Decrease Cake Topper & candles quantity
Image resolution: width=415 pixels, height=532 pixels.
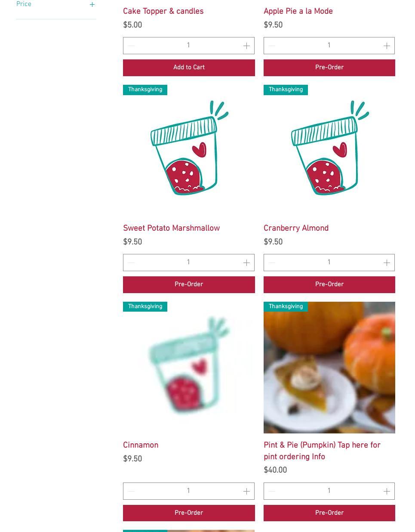pyautogui.click(x=131, y=46)
